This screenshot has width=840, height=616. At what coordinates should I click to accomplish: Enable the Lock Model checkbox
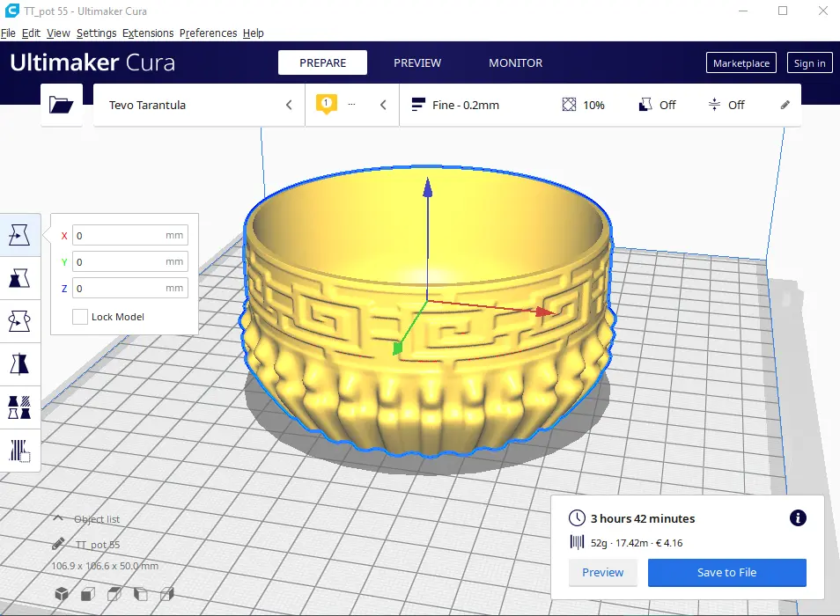tap(80, 317)
